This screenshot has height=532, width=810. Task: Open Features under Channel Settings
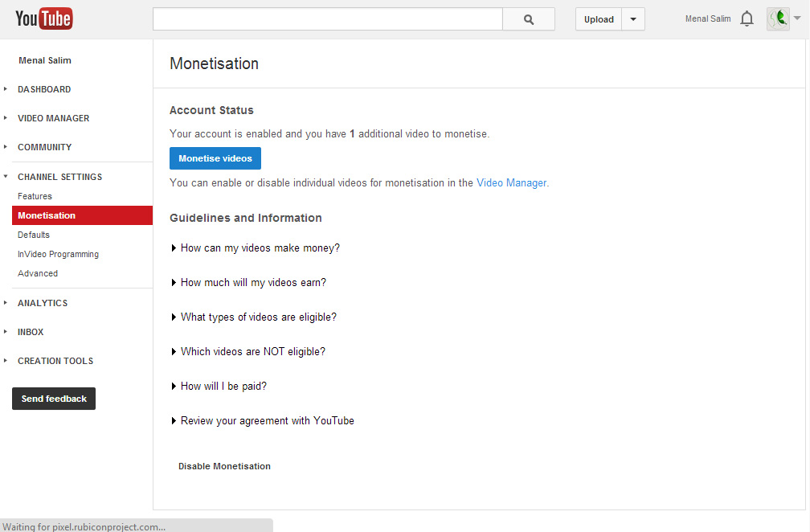pyautogui.click(x=35, y=196)
